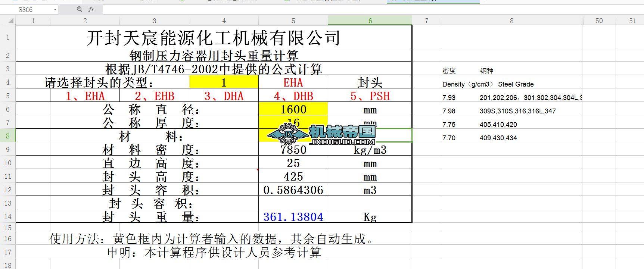Select row header 1
This screenshot has width=644, height=269.
(8, 37)
